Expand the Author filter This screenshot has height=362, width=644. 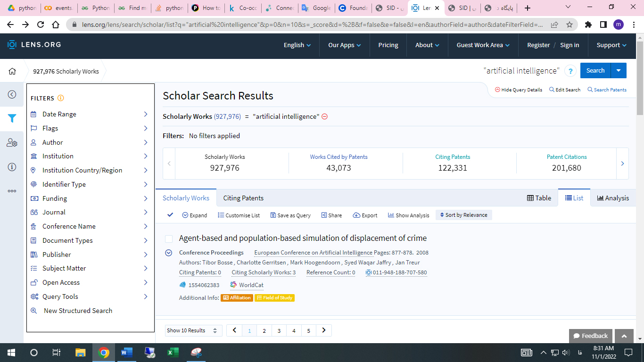pyautogui.click(x=90, y=142)
